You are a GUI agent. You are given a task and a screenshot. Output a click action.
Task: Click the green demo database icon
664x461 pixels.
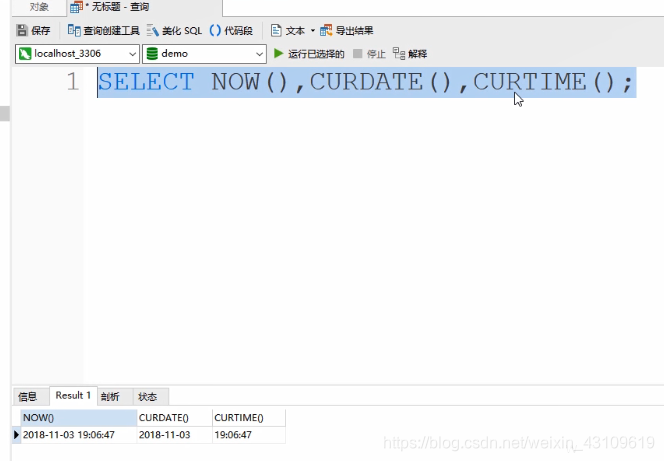[x=152, y=54]
